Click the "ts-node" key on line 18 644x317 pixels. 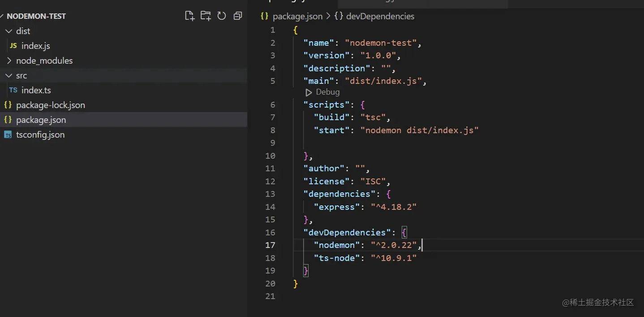337,258
